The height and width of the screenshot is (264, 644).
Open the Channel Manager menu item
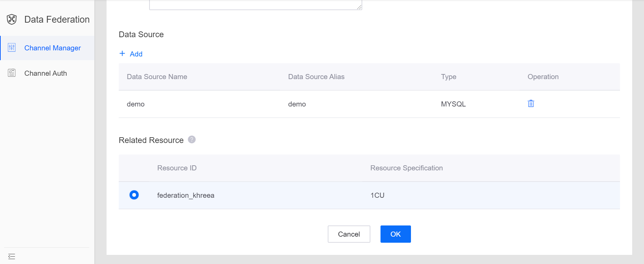[47, 48]
